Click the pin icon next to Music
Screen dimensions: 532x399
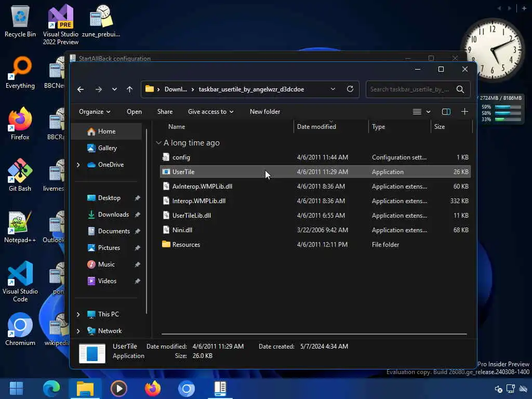(x=137, y=264)
